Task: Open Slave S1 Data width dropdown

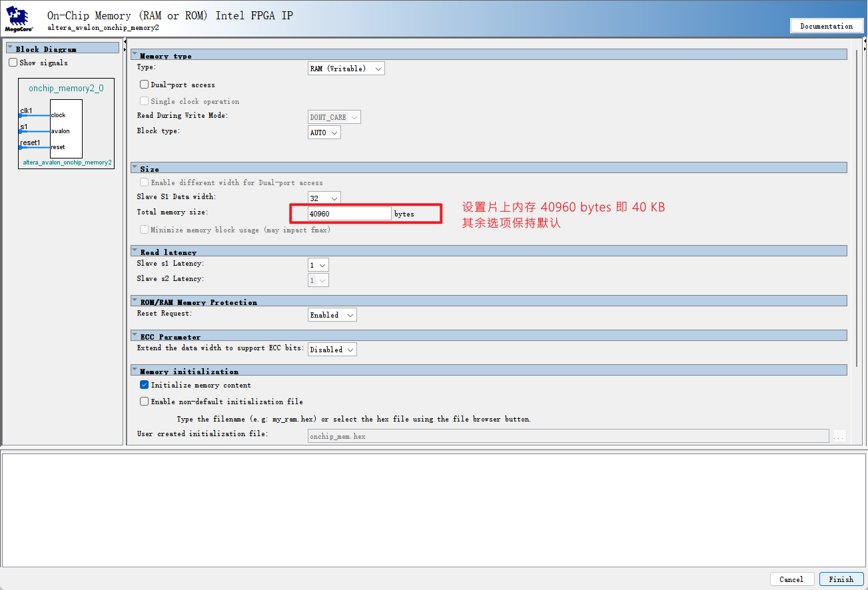Action: (324, 198)
